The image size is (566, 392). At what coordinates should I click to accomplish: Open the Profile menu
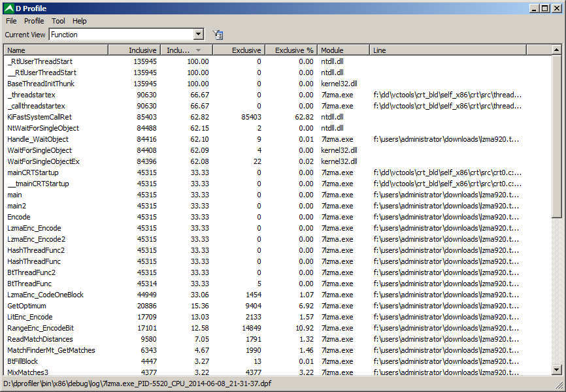click(34, 21)
